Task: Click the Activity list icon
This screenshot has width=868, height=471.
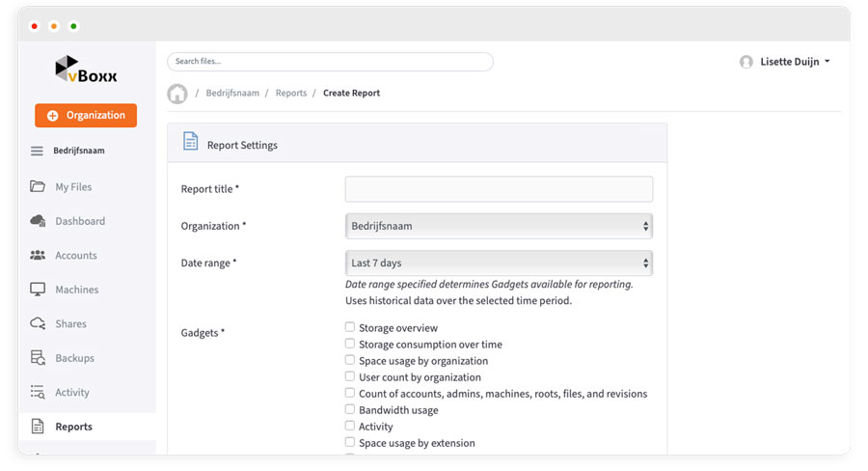Action: coord(38,393)
